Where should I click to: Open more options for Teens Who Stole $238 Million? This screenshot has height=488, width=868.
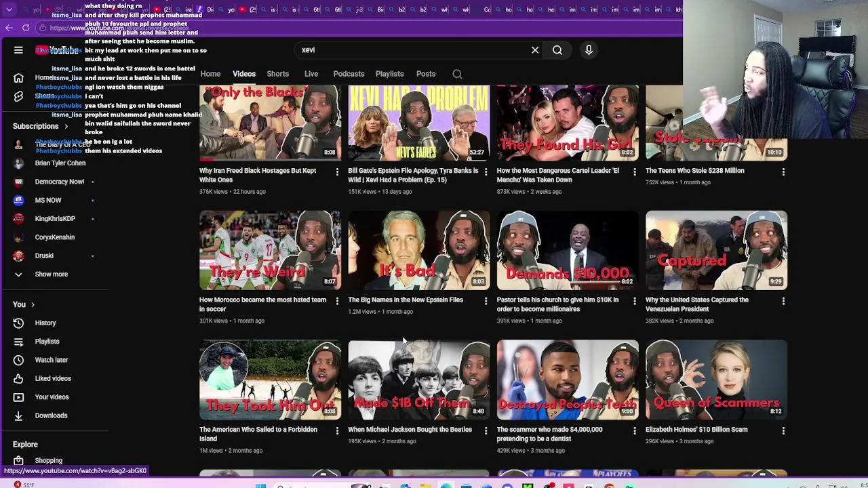[783, 172]
